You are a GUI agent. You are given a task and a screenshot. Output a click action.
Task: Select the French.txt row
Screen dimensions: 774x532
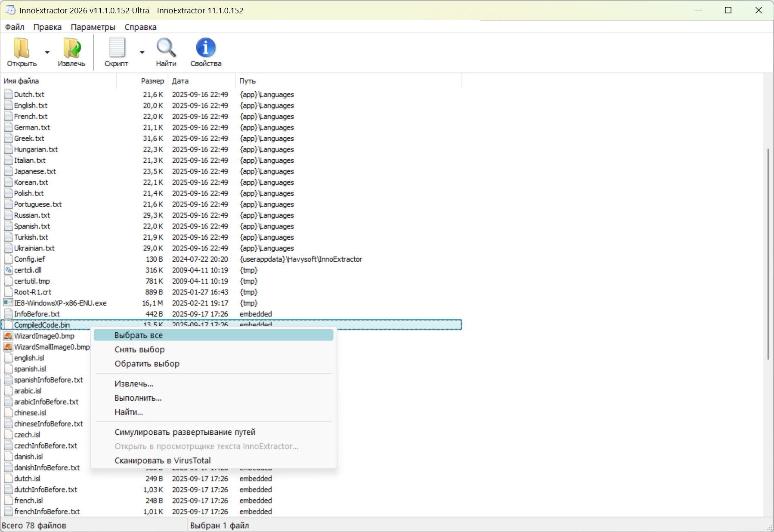(232, 116)
